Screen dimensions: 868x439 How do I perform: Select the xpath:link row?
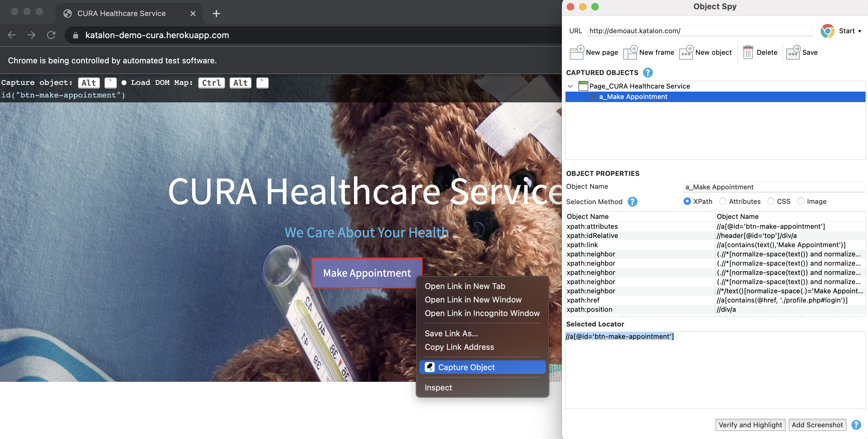(x=715, y=245)
